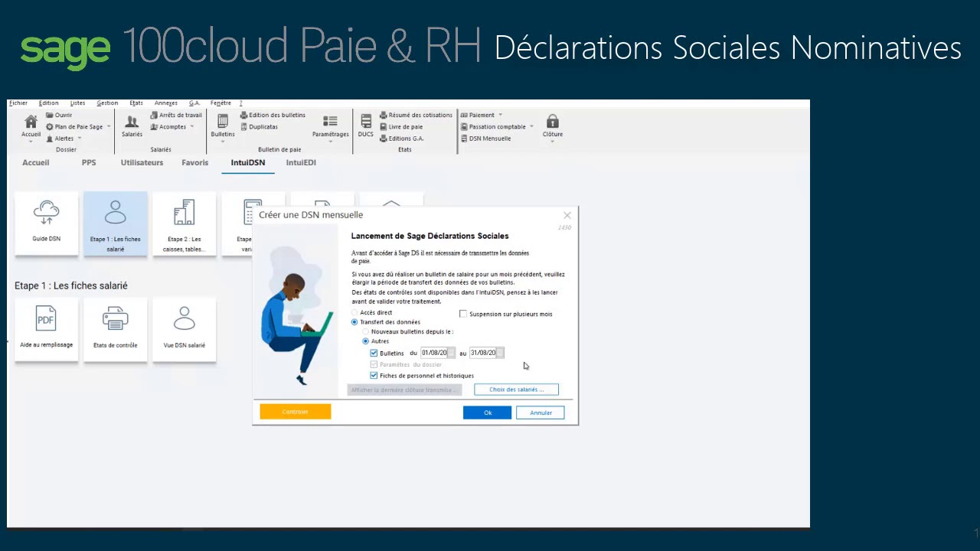Open the end date calendar picker

click(x=500, y=353)
